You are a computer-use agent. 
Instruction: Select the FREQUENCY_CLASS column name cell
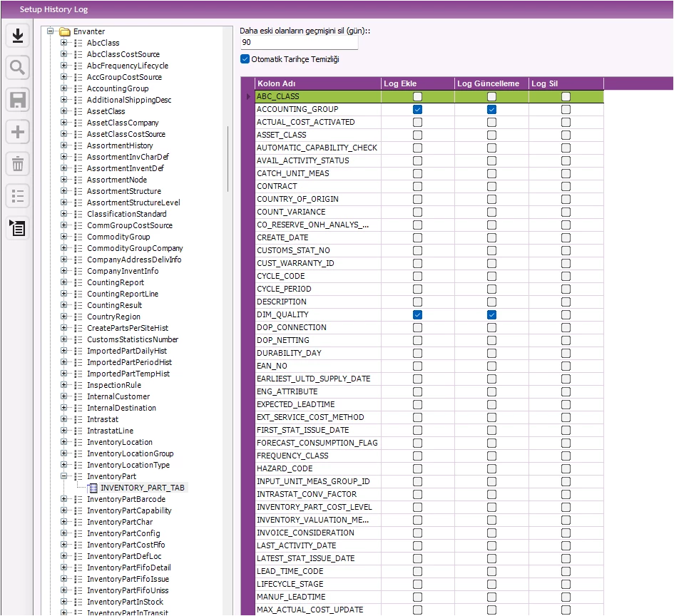point(317,456)
